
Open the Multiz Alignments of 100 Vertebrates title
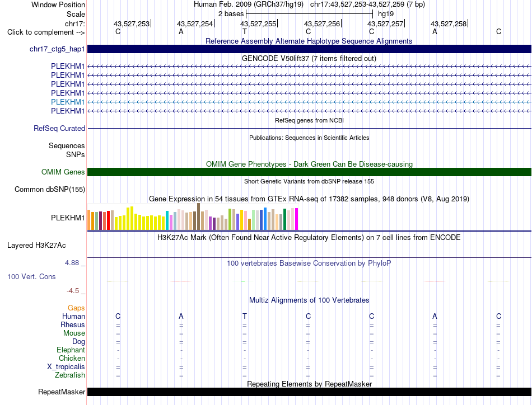[x=309, y=300]
